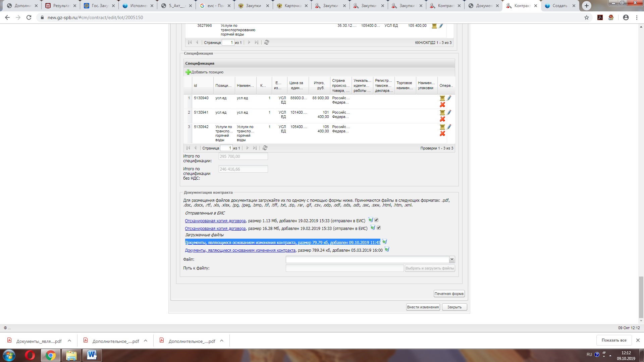This screenshot has width=644, height=362.
Task: Go to next page in Спецификация pager
Action: point(248,148)
